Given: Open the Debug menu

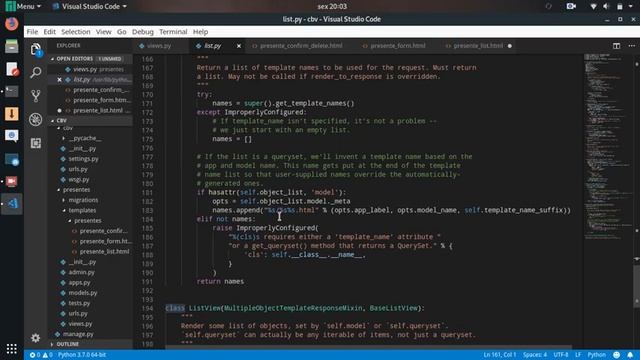Looking at the screenshot, I should coord(142,32).
